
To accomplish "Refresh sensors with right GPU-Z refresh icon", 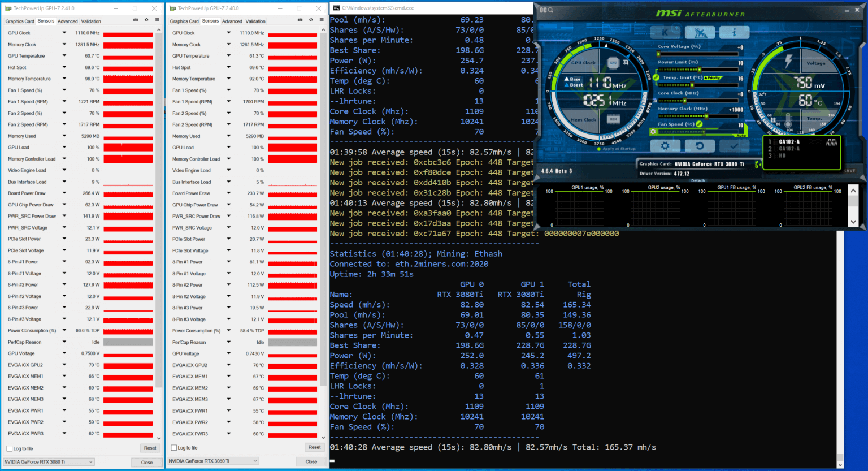I will pos(311,19).
